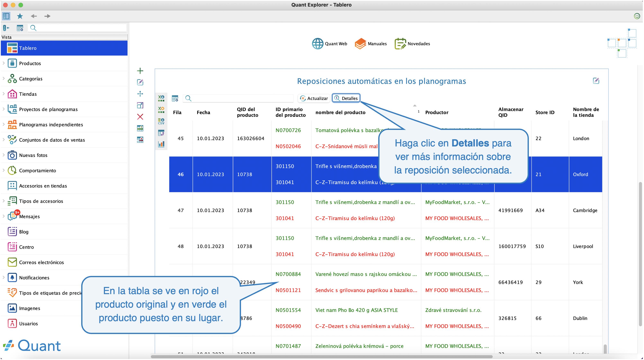Click Viet nam Pho Bo 420 g text
Image resolution: width=644 pixels, height=360 pixels.
(356, 310)
